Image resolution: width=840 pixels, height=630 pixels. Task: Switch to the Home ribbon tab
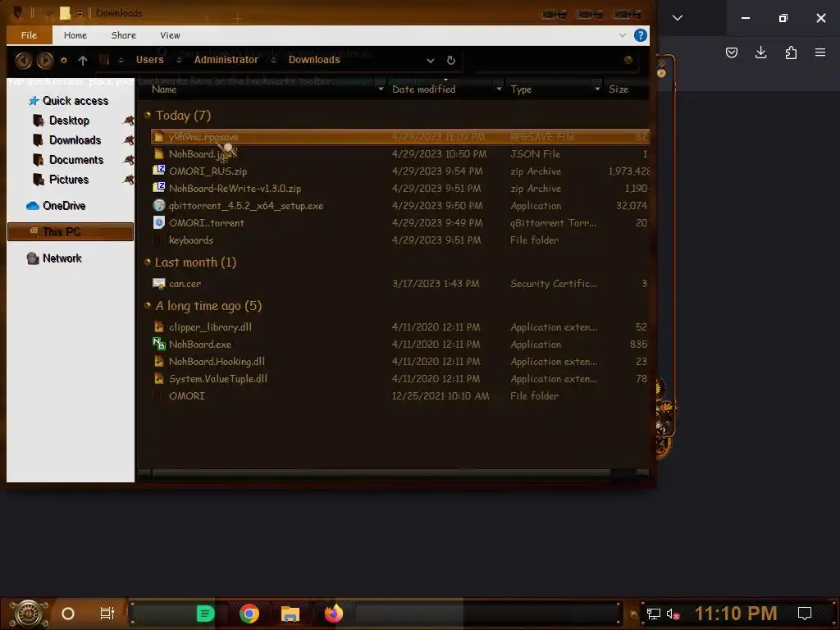pyautogui.click(x=75, y=35)
